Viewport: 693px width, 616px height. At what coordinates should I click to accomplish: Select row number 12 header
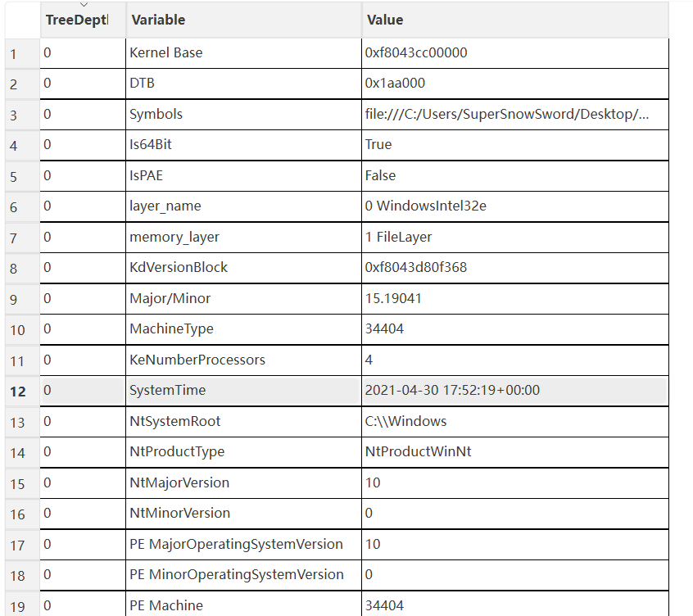click(18, 391)
